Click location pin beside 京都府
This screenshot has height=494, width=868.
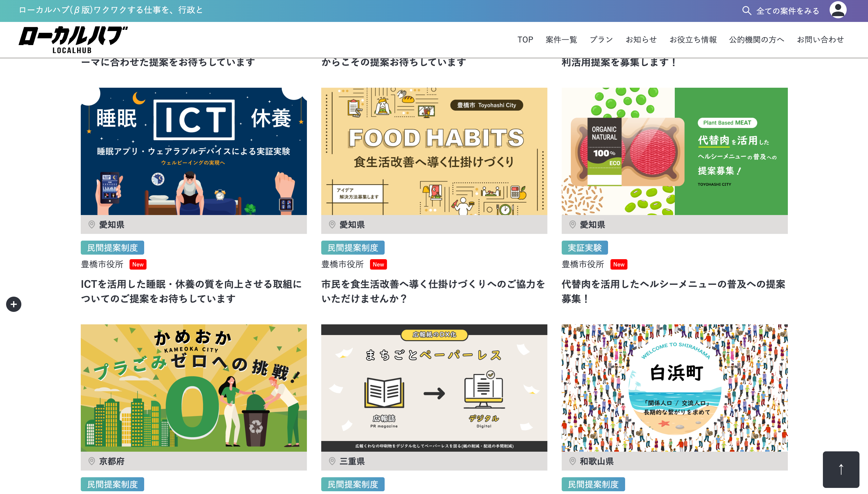pyautogui.click(x=92, y=461)
